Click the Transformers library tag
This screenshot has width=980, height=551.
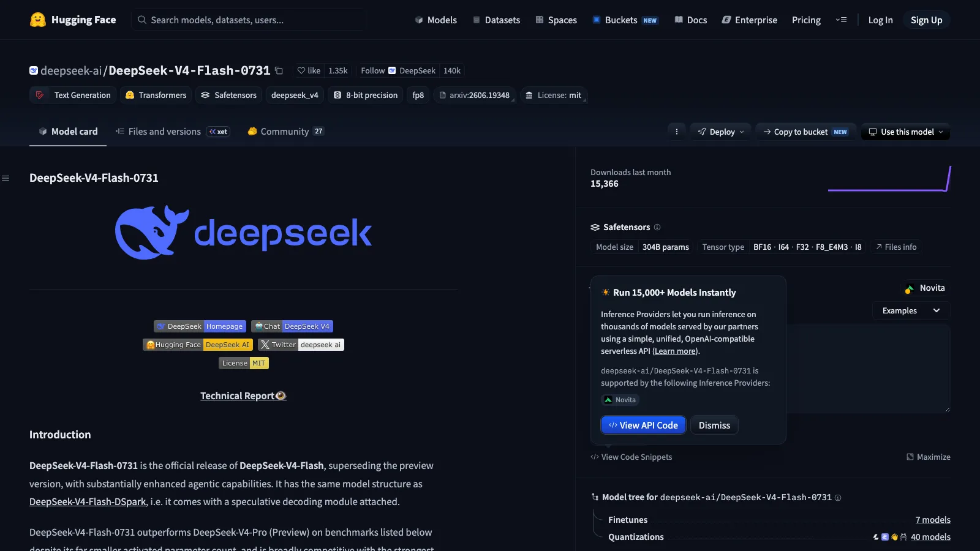(156, 95)
